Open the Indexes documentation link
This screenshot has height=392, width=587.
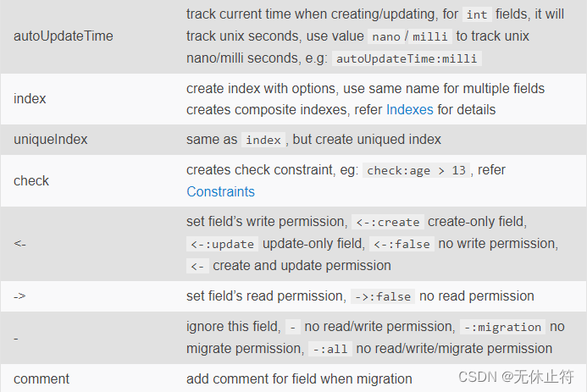[410, 109]
